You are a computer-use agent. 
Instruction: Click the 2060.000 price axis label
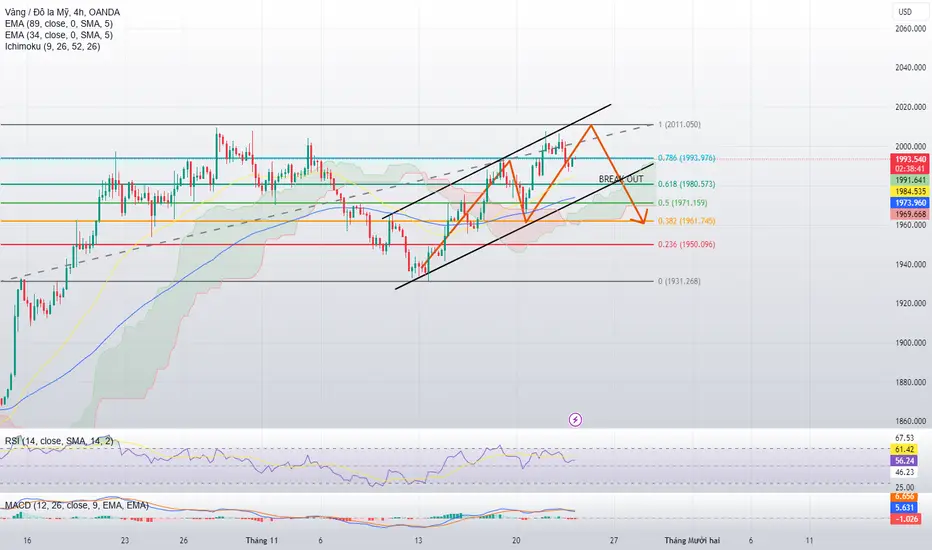(x=911, y=29)
